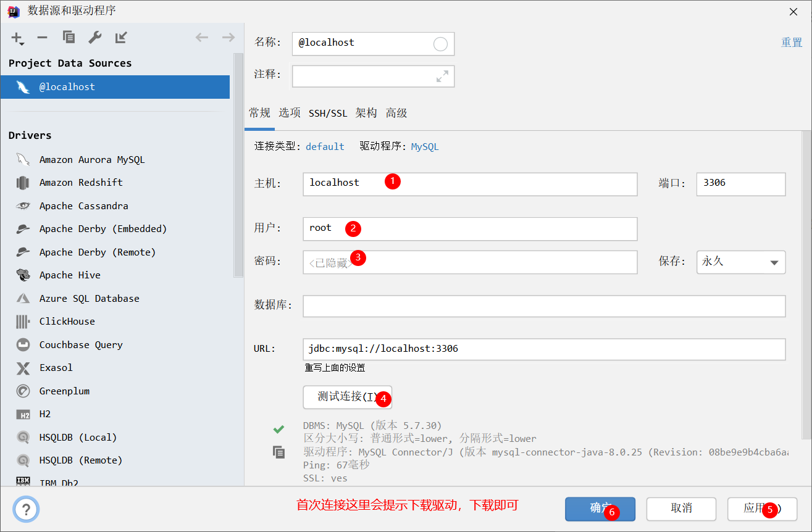This screenshot has width=812, height=532.
Task: Click the 'Ping: 67毫秒' result text
Action: 336,465
